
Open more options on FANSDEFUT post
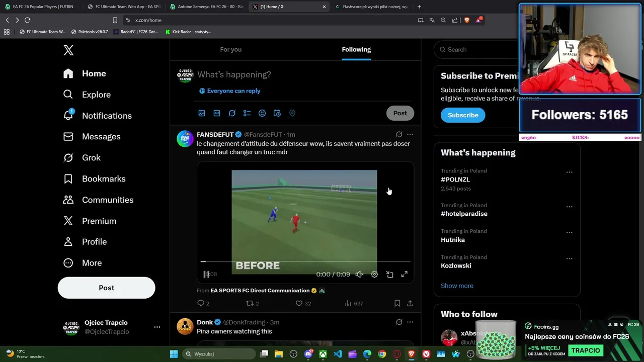(410, 134)
